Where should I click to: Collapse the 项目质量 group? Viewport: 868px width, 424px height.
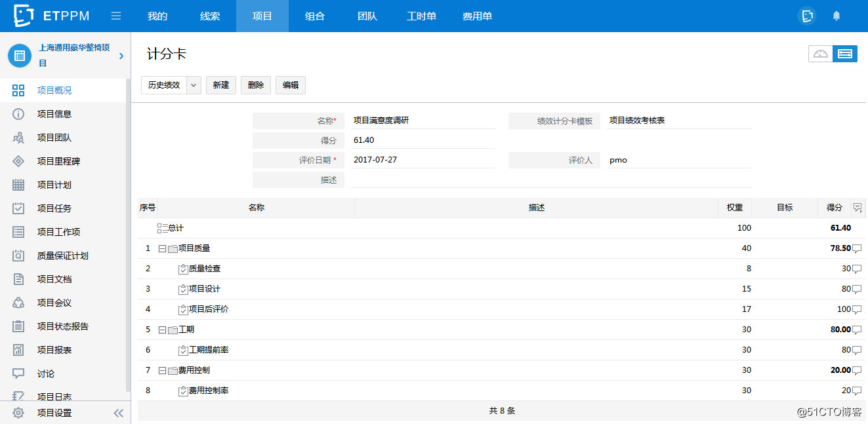point(163,249)
